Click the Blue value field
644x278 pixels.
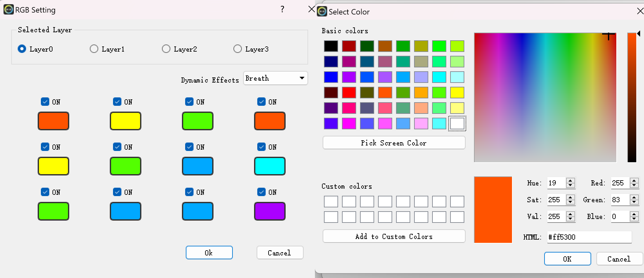click(x=620, y=216)
